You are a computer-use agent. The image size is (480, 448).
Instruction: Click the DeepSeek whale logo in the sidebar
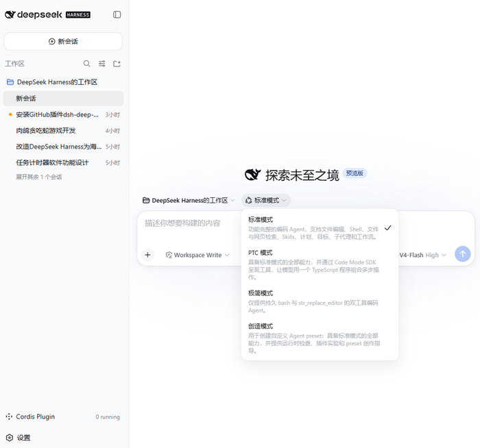(x=10, y=14)
